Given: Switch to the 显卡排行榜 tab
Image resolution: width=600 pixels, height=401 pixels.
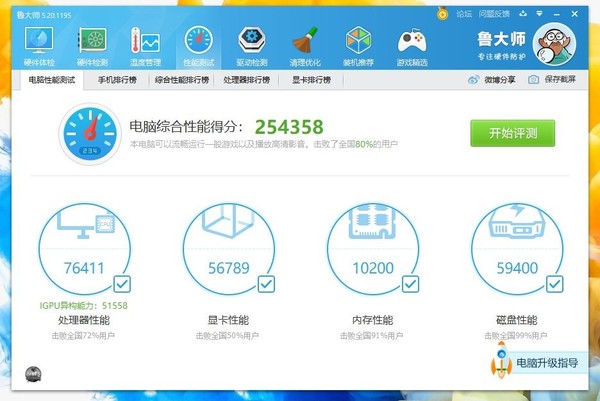Looking at the screenshot, I should pyautogui.click(x=311, y=80).
